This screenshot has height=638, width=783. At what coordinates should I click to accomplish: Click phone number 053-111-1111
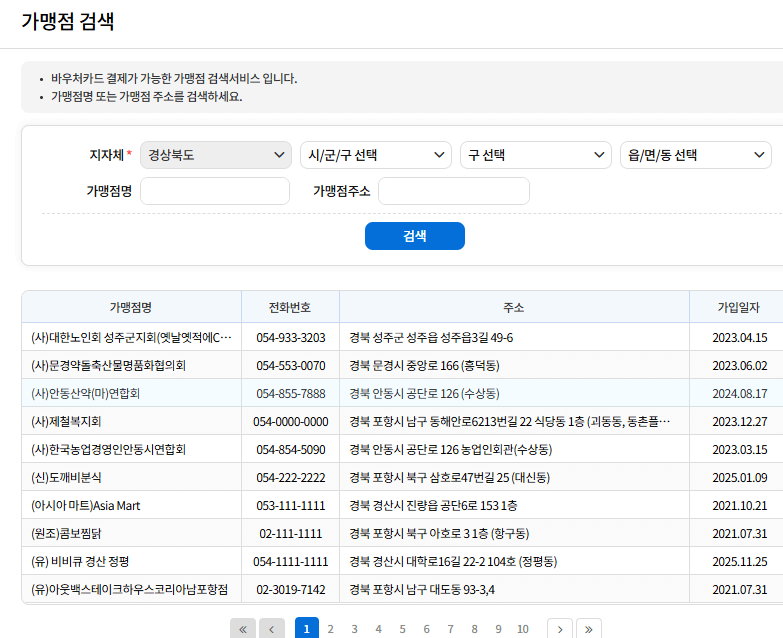pyautogui.click(x=291, y=505)
